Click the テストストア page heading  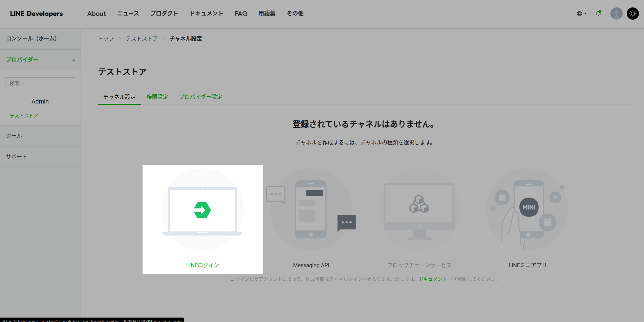point(122,72)
